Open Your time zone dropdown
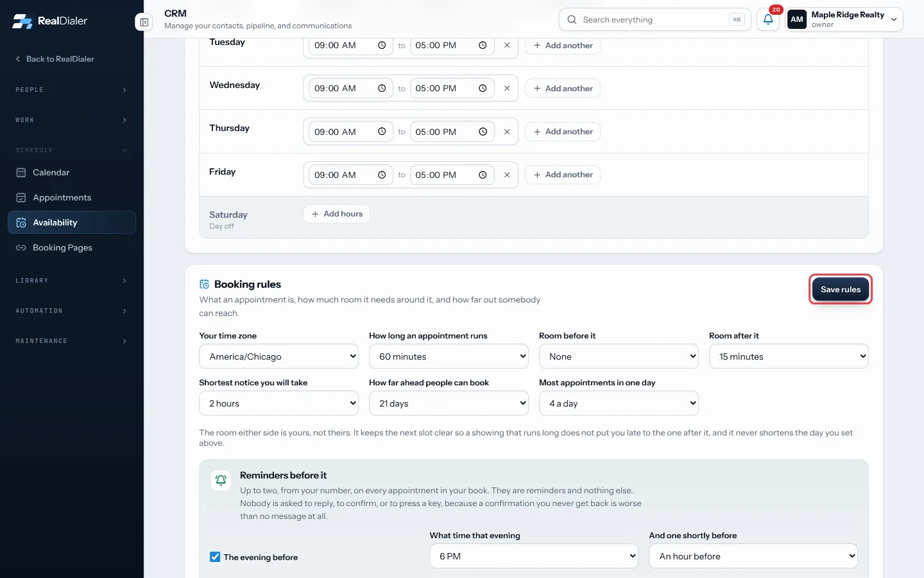The width and height of the screenshot is (924, 578). point(278,356)
